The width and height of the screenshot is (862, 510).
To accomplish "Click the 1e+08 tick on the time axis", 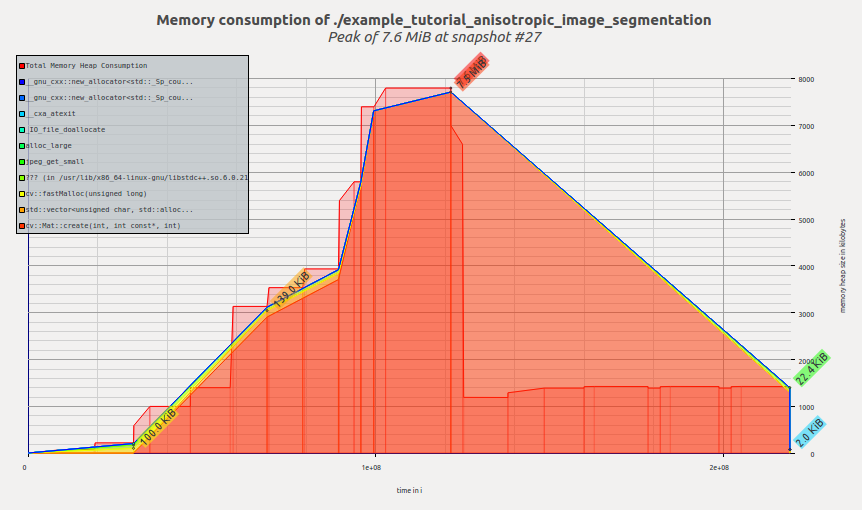I will pos(371,467).
